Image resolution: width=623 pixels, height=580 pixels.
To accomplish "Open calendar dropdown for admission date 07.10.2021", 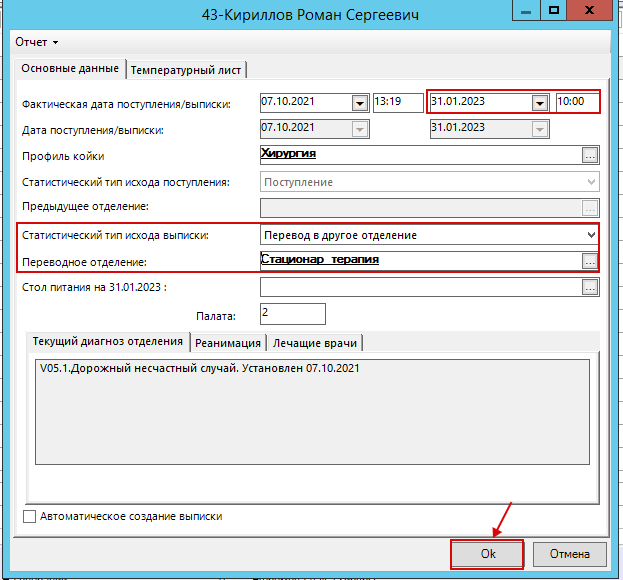I will (359, 102).
